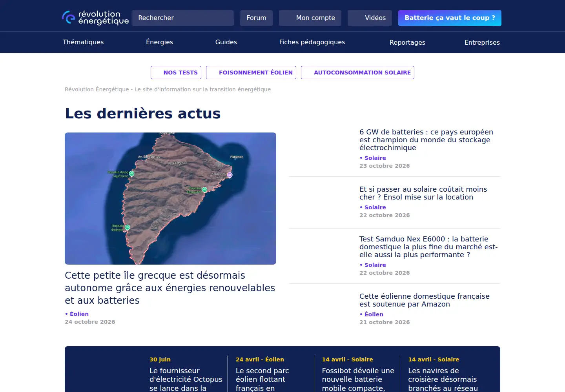
Task: Open the Énergies menu
Action: pyautogui.click(x=159, y=42)
